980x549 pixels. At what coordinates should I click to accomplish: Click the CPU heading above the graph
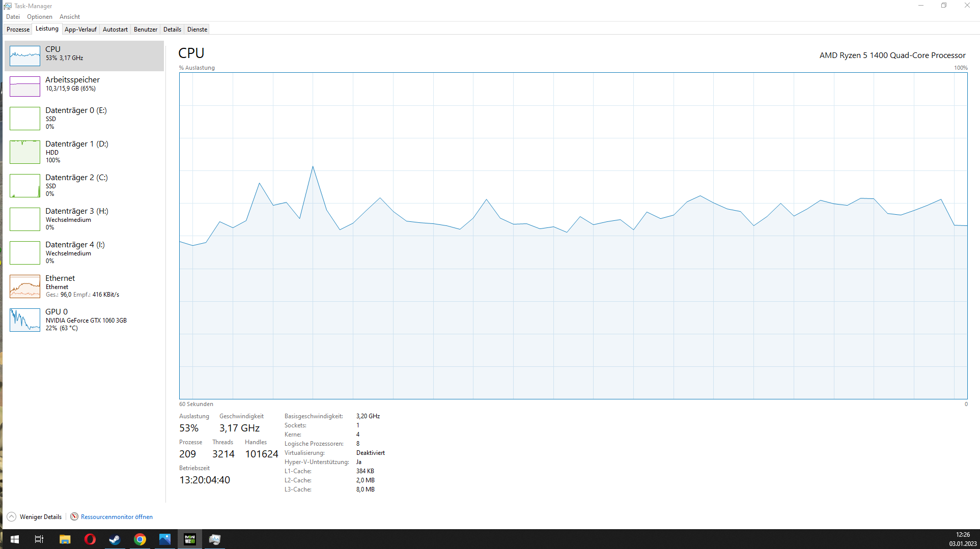[191, 53]
